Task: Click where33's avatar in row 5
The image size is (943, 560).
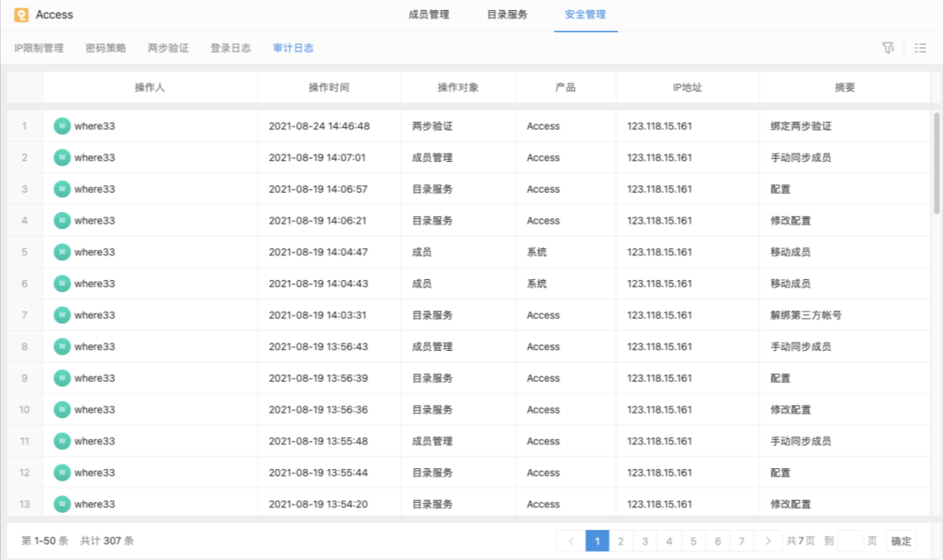Action: click(x=61, y=252)
